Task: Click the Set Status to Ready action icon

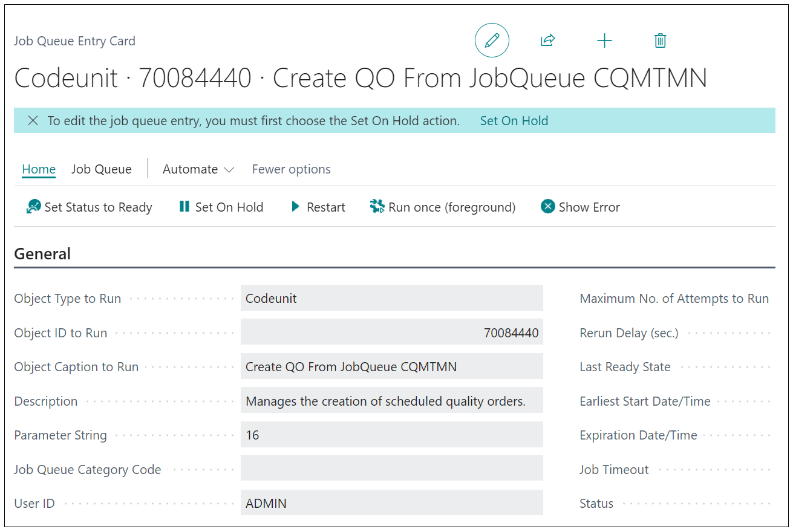Action: [34, 206]
